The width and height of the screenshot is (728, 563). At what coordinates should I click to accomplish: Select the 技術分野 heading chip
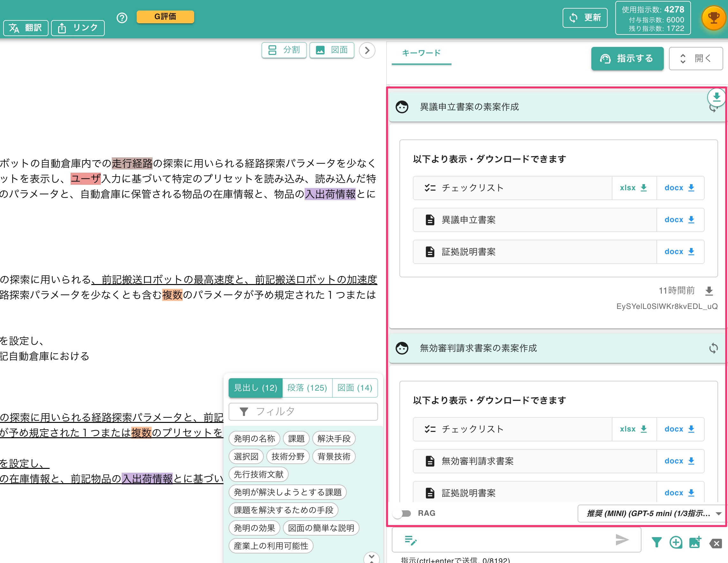(x=288, y=456)
